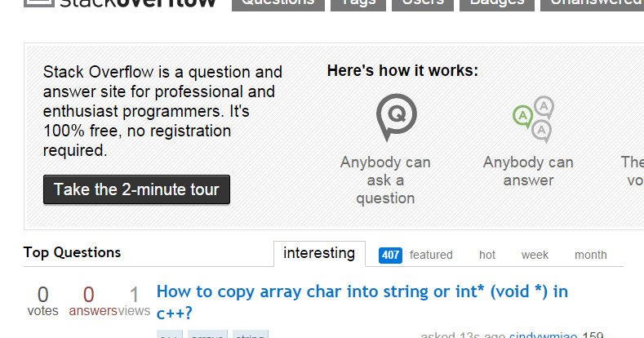Click the Stack Overflow logo

tap(120, 4)
